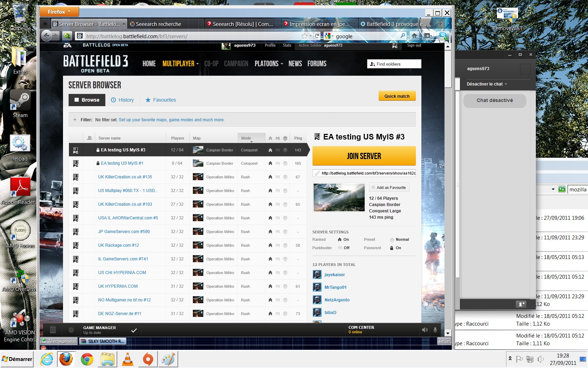Click the globe icon in Game Manager bar
This screenshot has height=368, width=588.
click(x=71, y=330)
